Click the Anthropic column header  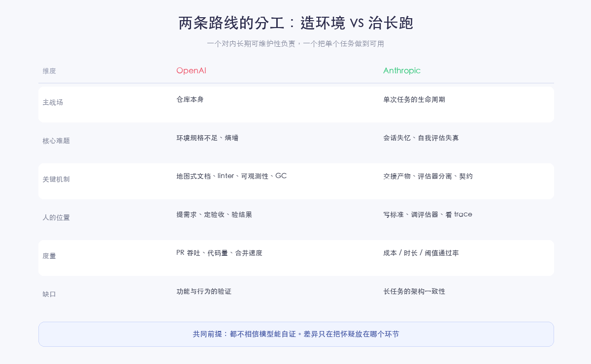point(402,71)
